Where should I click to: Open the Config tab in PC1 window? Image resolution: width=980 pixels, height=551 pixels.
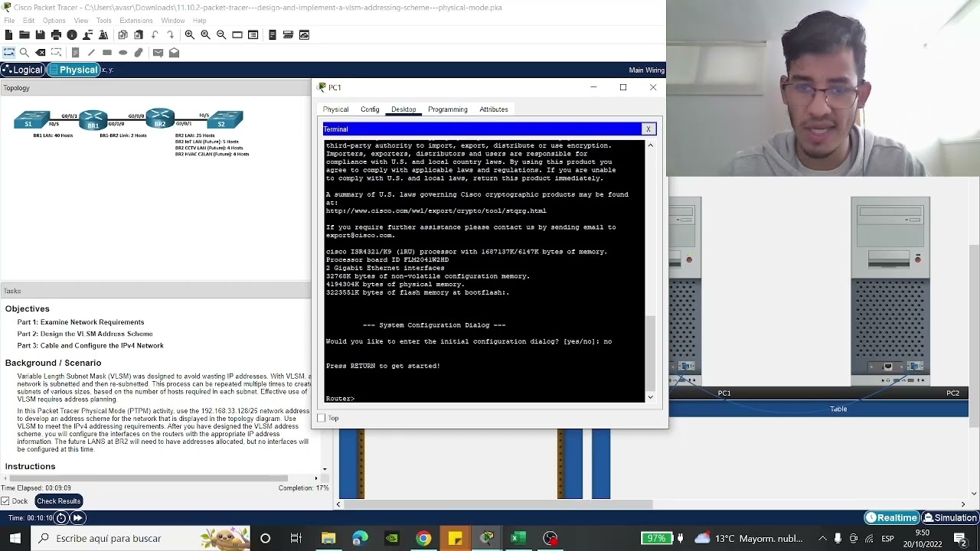click(x=370, y=109)
